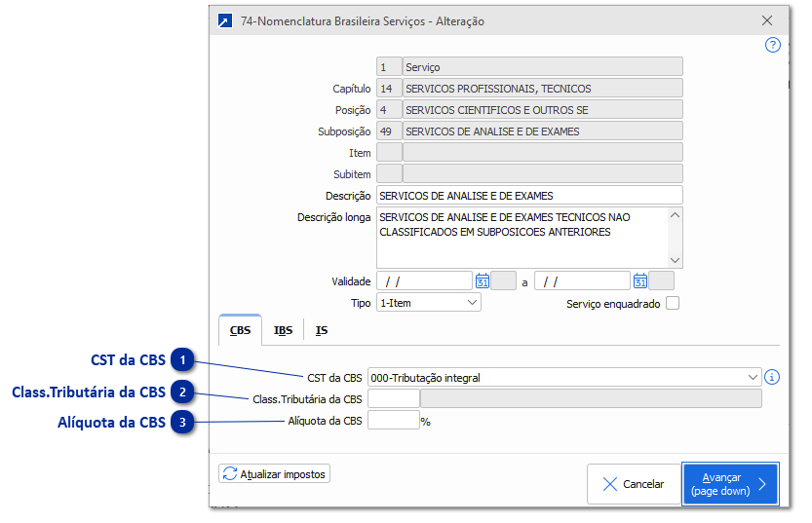Screen dimensions: 812x523
Task: Click the Class.Tributária da CBS code field
Action: click(x=393, y=398)
